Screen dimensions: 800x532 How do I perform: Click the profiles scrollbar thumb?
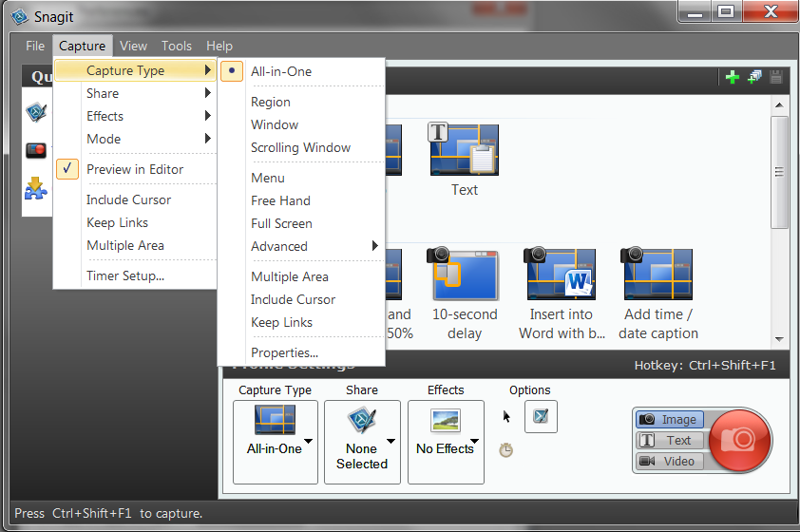779,172
